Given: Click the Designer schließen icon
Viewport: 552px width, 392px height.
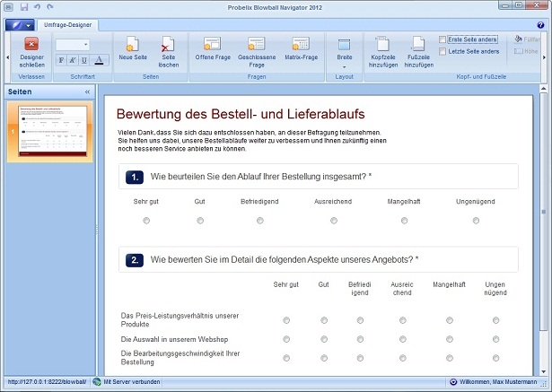Looking at the screenshot, I should click(31, 43).
